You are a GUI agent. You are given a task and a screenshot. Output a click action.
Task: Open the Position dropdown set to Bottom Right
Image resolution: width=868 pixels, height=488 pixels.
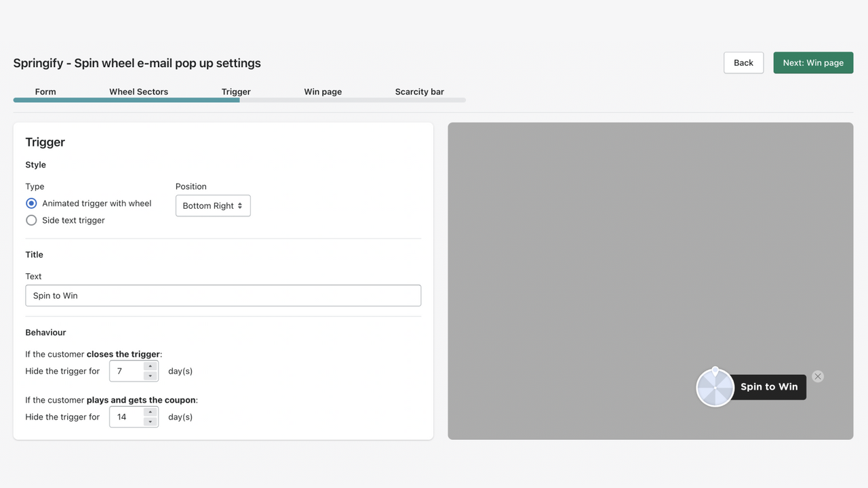[213, 205]
